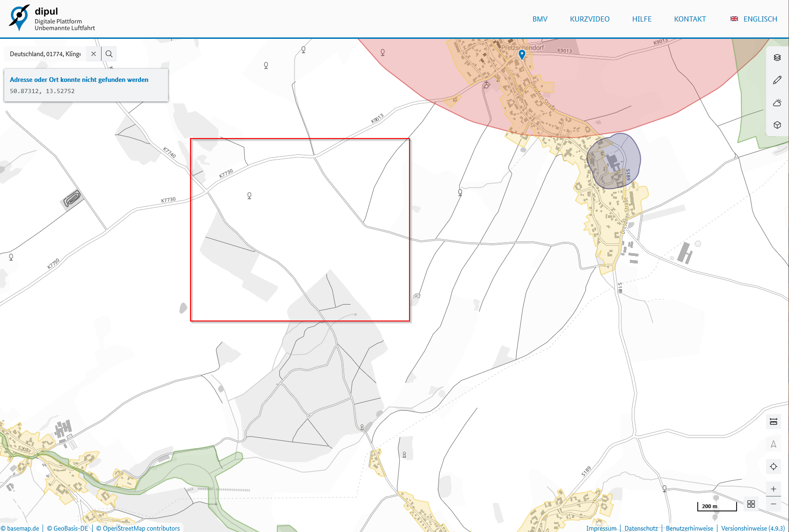Screen dimensions: 789x532
Task: Open the map layers panel
Action: click(x=777, y=58)
